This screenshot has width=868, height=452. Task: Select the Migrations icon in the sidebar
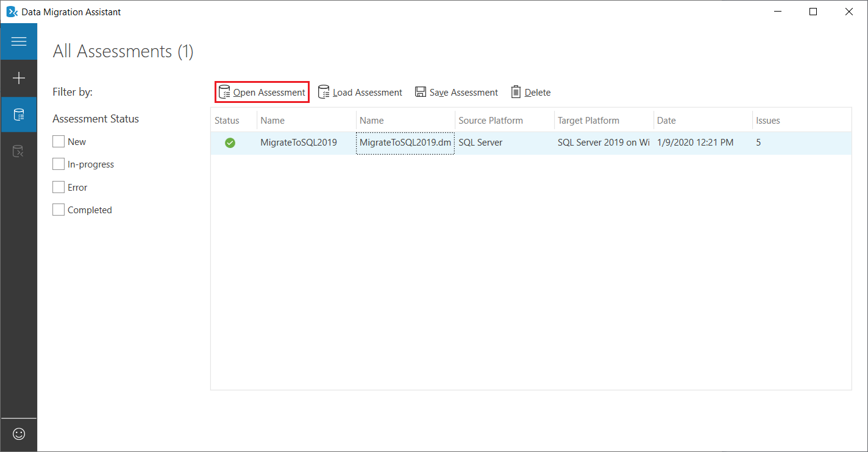(x=19, y=151)
